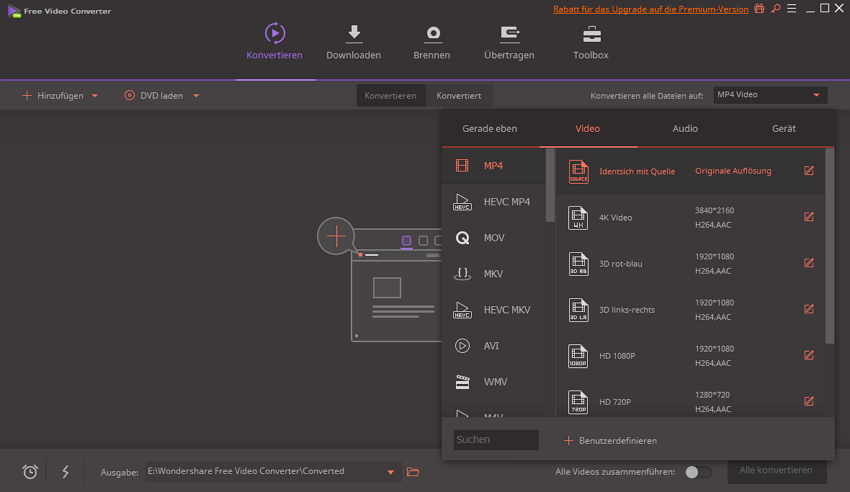Select the Konvertiert list tab
The image size is (850, 492).
coord(459,95)
